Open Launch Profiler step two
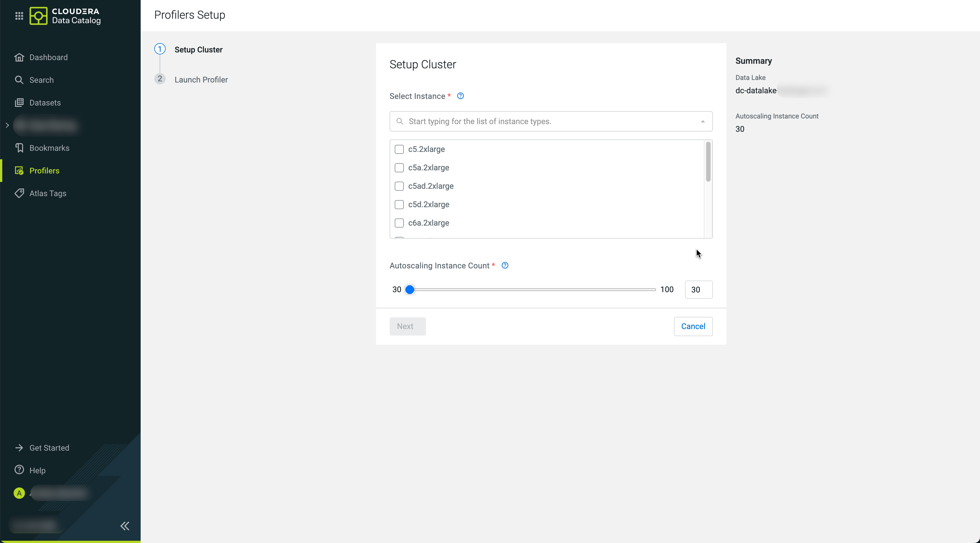 pos(201,79)
